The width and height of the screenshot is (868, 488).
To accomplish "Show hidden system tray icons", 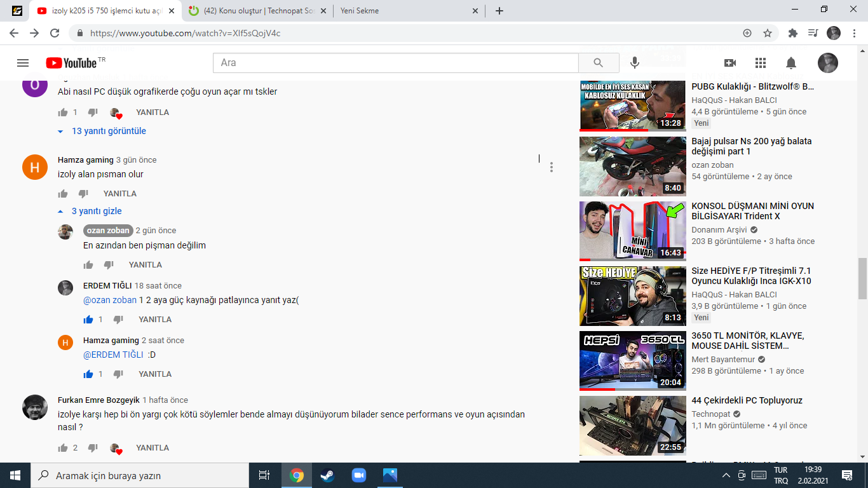I will point(726,475).
